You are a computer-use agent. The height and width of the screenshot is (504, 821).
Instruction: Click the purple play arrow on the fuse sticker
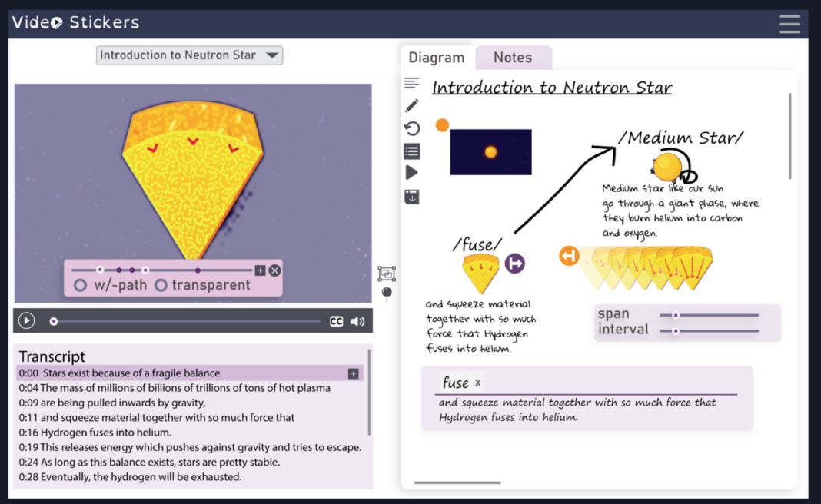tap(514, 262)
